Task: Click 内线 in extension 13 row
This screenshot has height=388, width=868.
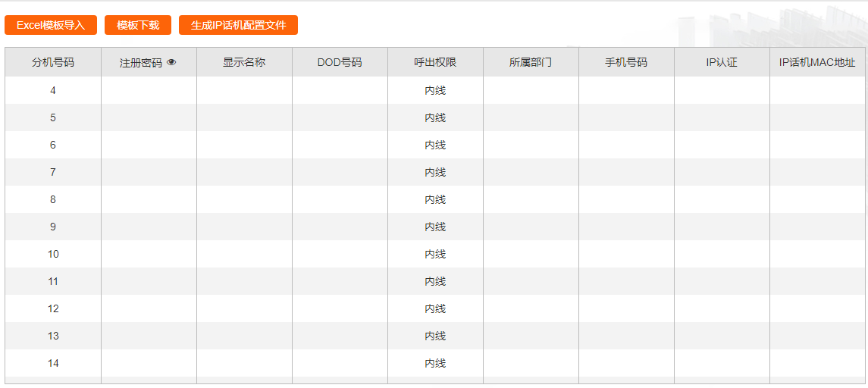Action: (435, 336)
